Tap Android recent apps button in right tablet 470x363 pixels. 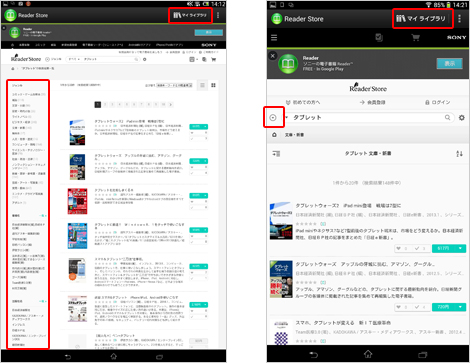pyautogui.click(x=422, y=355)
